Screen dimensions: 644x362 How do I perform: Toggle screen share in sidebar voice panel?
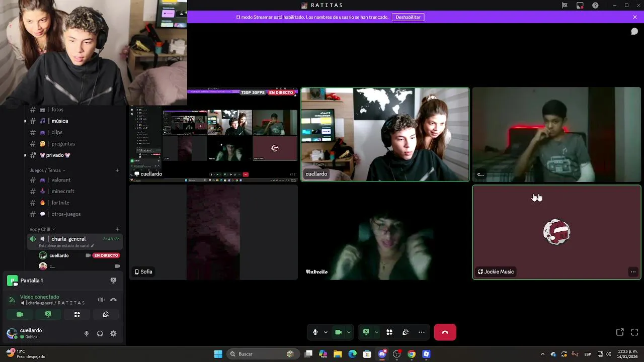[48, 314]
